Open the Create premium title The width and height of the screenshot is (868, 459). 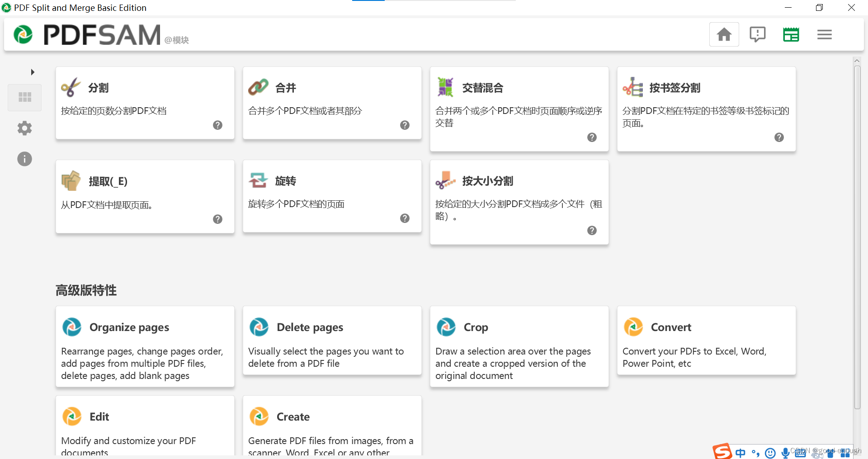(x=293, y=417)
